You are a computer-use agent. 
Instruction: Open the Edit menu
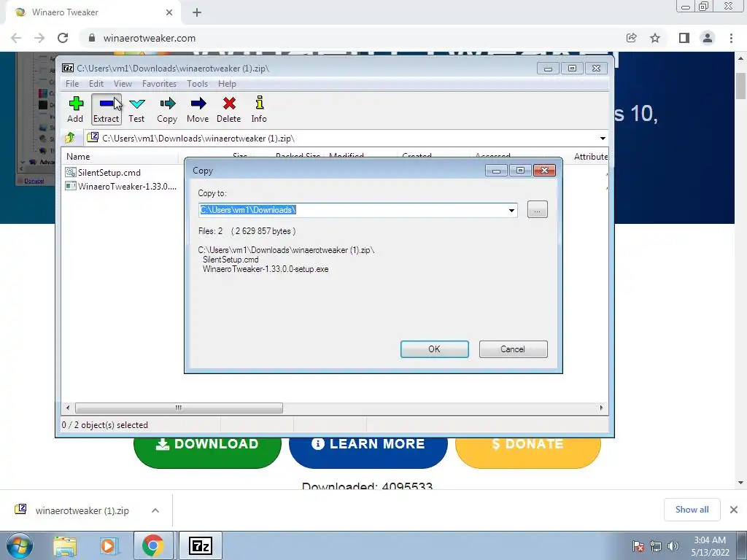pos(96,84)
